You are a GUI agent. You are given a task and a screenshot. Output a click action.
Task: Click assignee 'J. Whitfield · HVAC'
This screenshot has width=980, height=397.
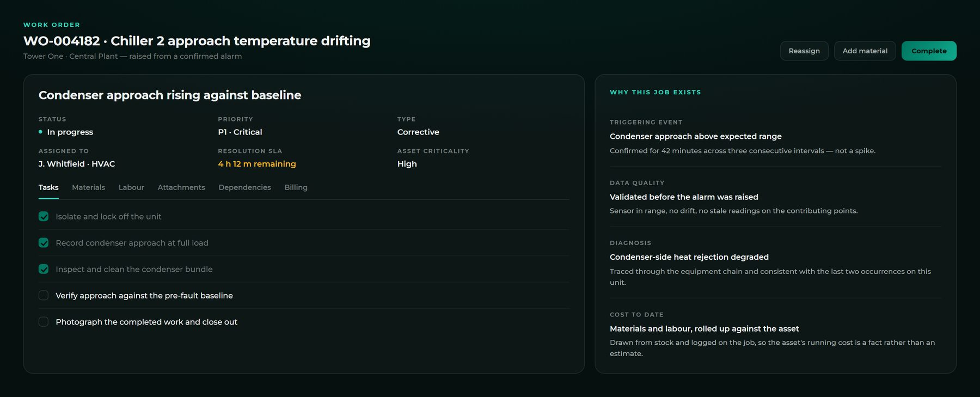[77, 164]
